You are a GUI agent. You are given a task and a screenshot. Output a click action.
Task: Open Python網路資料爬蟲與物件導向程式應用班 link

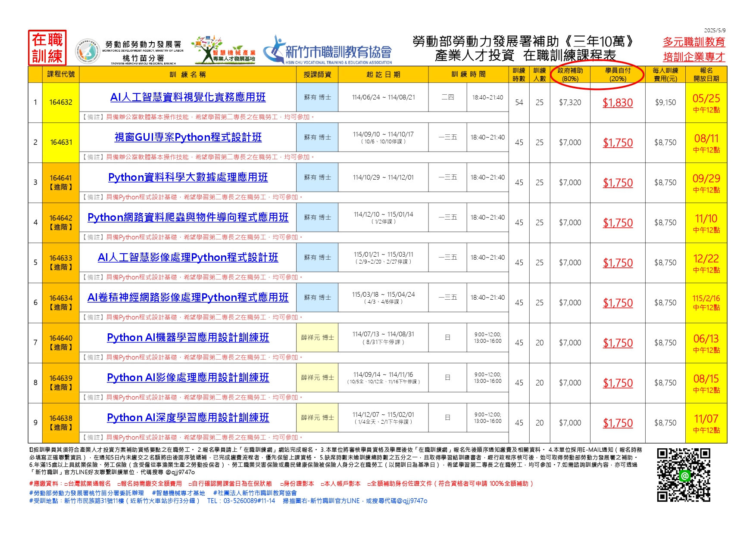click(188, 217)
